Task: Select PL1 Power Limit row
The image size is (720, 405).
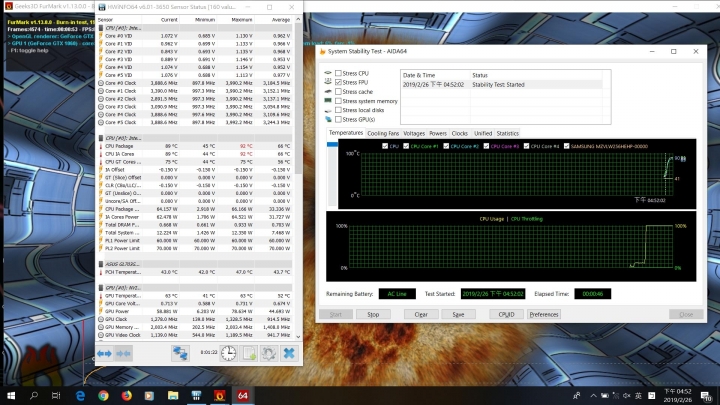Action: coord(194,241)
